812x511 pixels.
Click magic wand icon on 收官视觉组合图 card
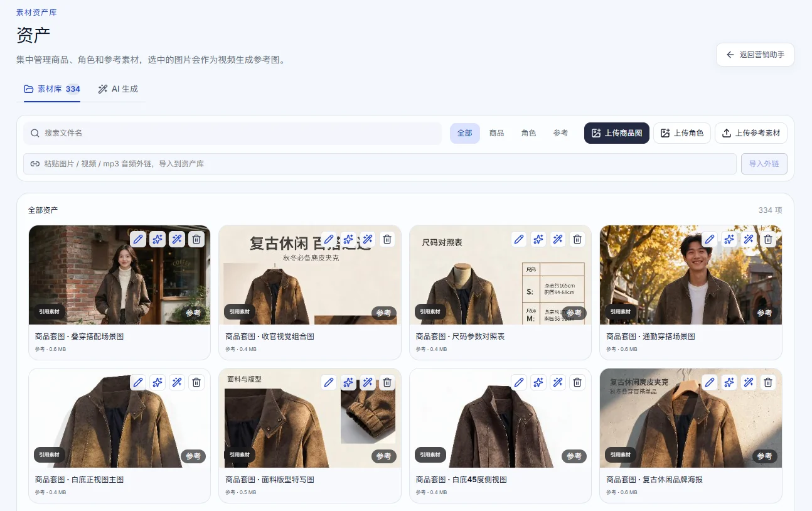pyautogui.click(x=368, y=239)
